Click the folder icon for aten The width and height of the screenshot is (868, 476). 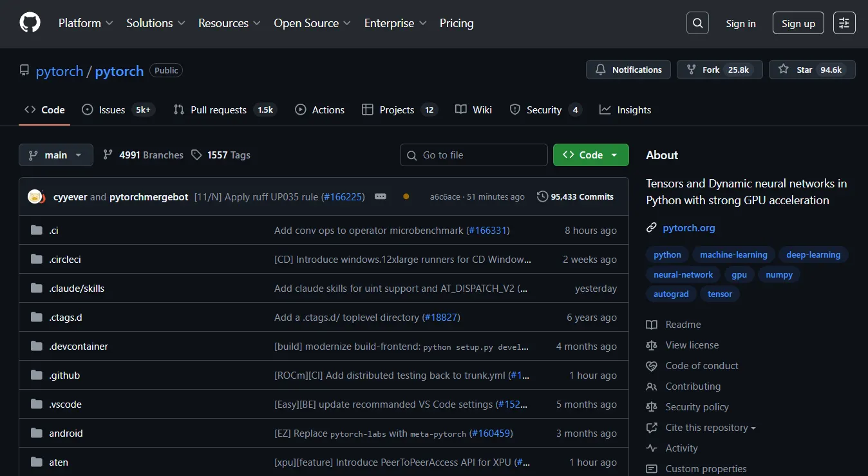(x=37, y=462)
